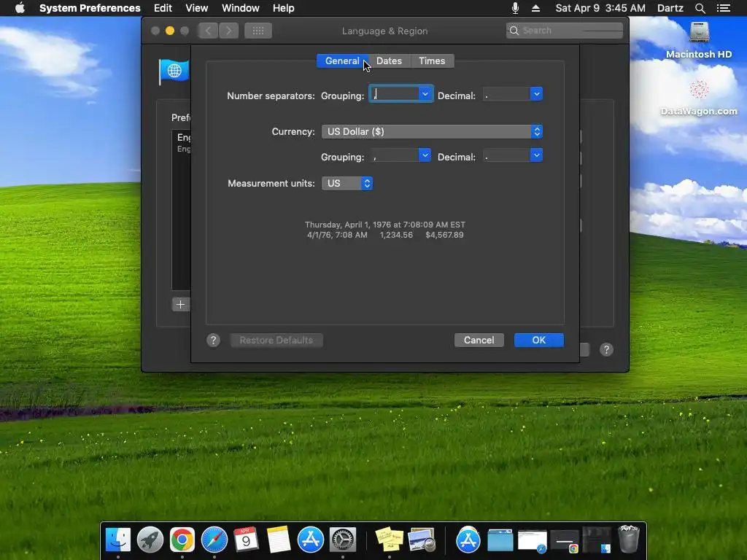The image size is (747, 560).
Task: Open Macintosh HD desktop drive icon
Action: 699,33
